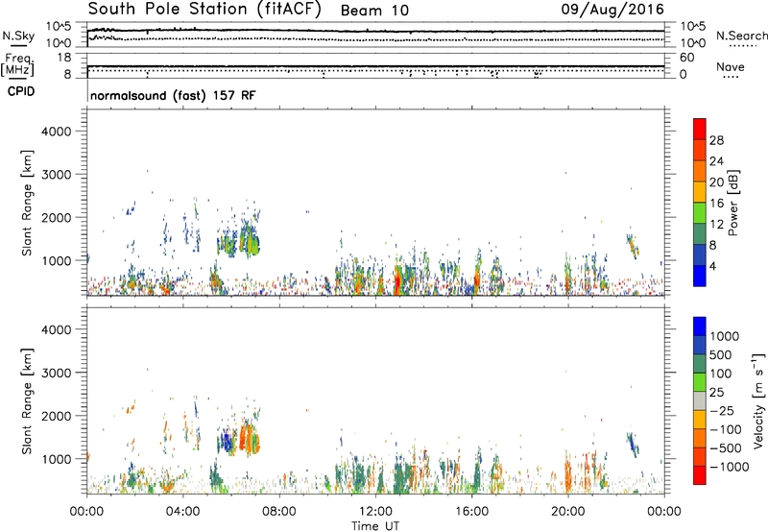Screen dimensions: 768x532
Task: Click the 'Velocity [m s-1]' color bar label
Action: pos(758,400)
